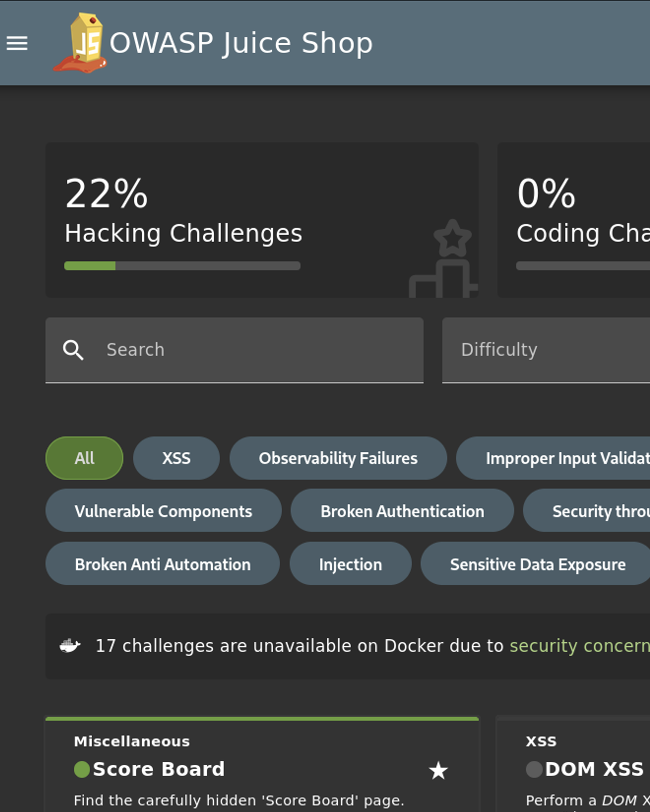Select the Vulnerable Components filter
This screenshot has width=650, height=812.
coord(163,511)
